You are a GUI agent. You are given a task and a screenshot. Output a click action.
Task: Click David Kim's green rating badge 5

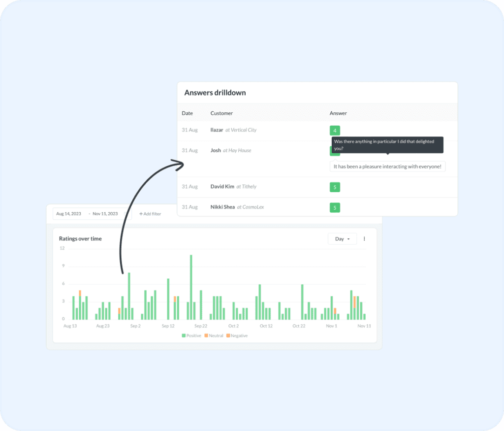click(335, 187)
